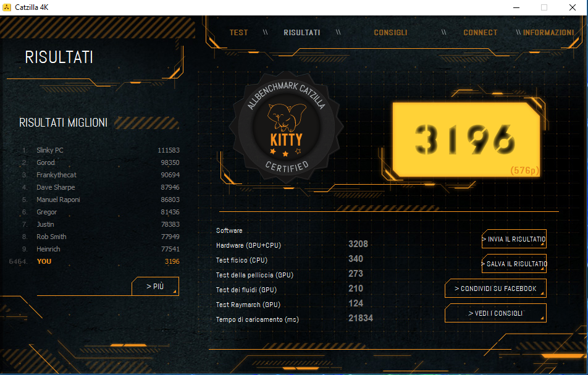This screenshot has height=375, width=588.
Task: Save score with SALVA IL RISULTATO
Action: click(x=514, y=264)
